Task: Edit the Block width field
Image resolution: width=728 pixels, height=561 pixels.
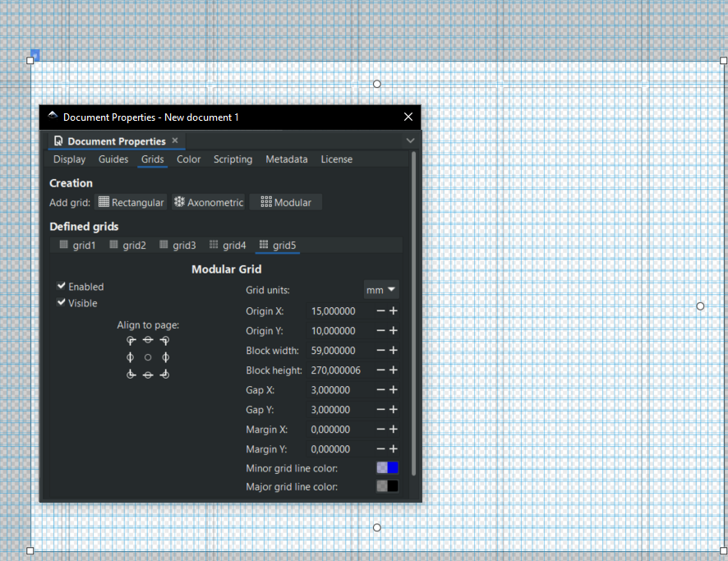Action: [x=340, y=351]
